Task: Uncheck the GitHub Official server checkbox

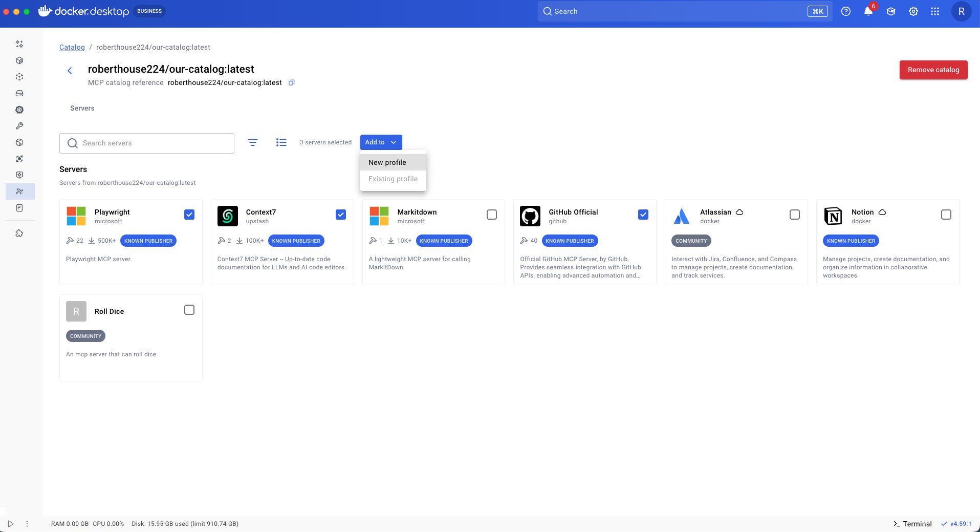Action: click(643, 215)
